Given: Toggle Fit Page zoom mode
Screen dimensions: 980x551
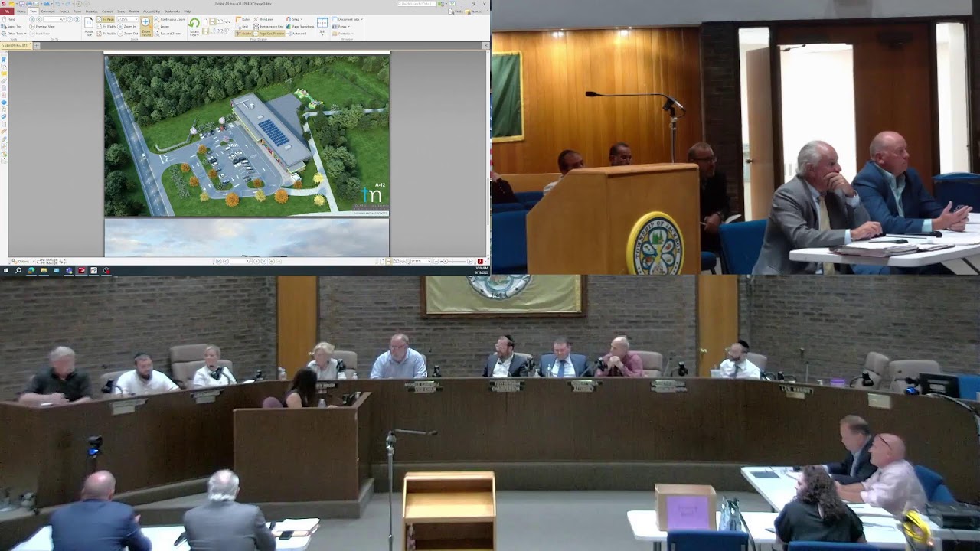Looking at the screenshot, I should pyautogui.click(x=105, y=19).
